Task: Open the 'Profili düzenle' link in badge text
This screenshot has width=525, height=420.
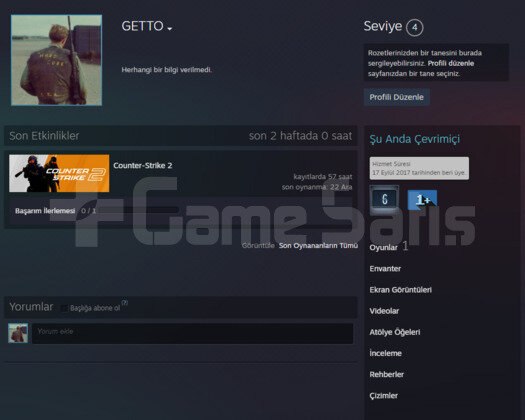Action: point(451,63)
